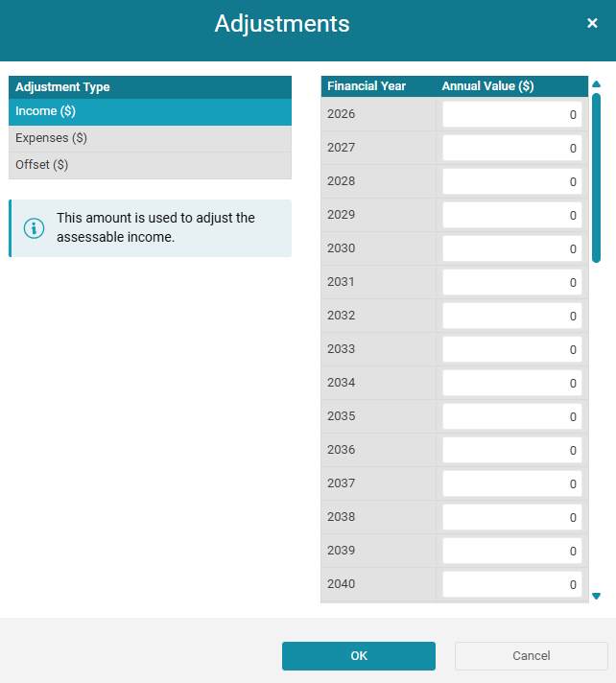
Task: Click the 2026 annual value field
Action: pos(511,115)
